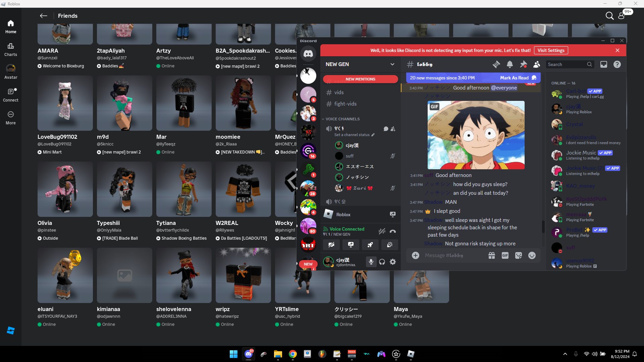Screen dimensions: 644x362
Task: Toggle headphone deafen in Discord
Action: (382, 262)
